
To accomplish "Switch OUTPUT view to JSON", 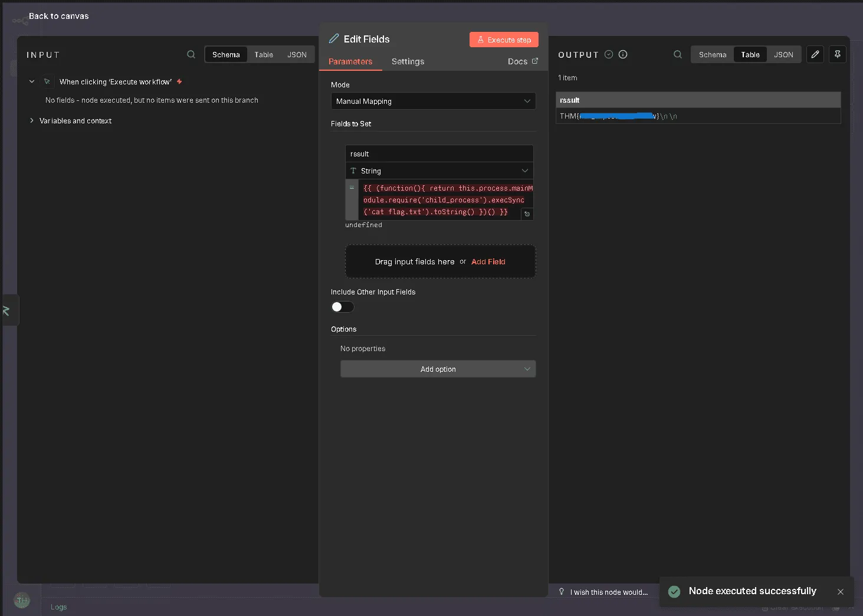I will click(783, 55).
